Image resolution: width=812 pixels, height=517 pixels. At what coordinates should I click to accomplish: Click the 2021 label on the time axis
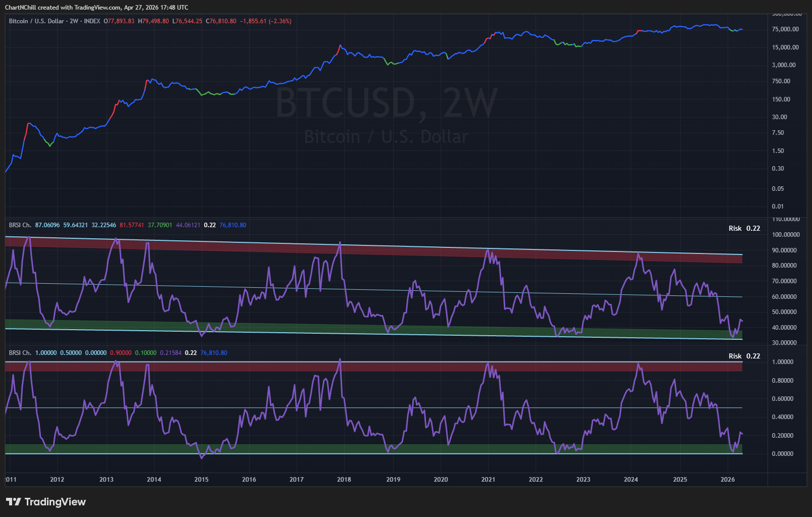[488, 480]
